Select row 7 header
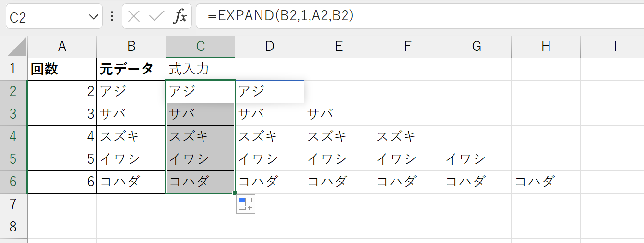 click(13, 205)
